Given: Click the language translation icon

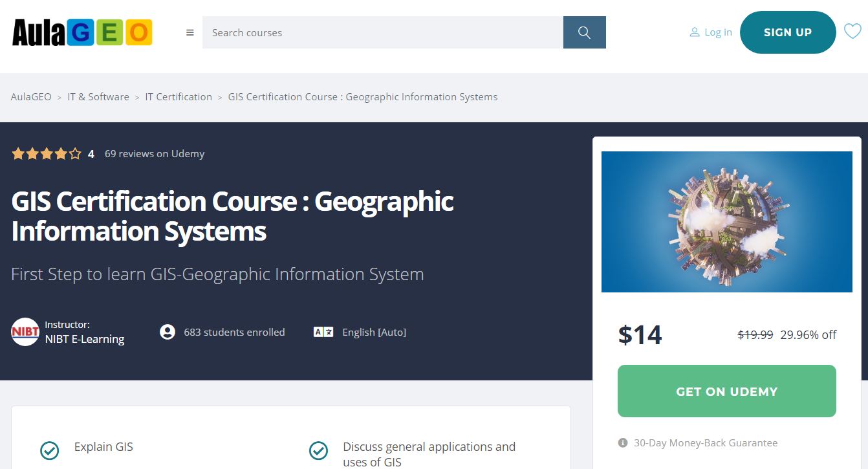Looking at the screenshot, I should (x=323, y=333).
